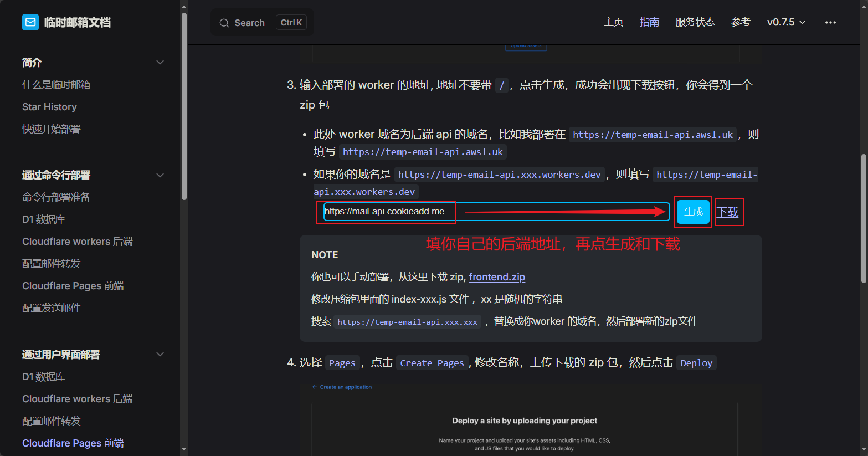The image size is (868, 456).
Task: Open the 参考 nav item
Action: pyautogui.click(x=741, y=22)
